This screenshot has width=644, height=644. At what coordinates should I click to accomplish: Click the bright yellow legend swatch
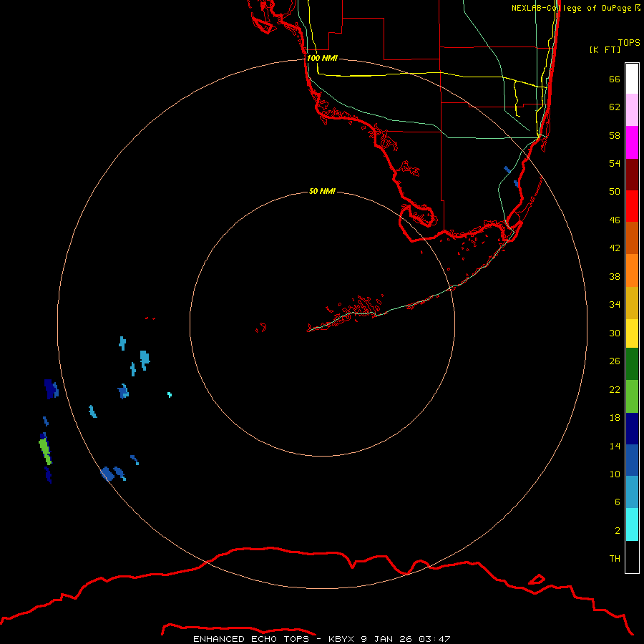pos(632,333)
